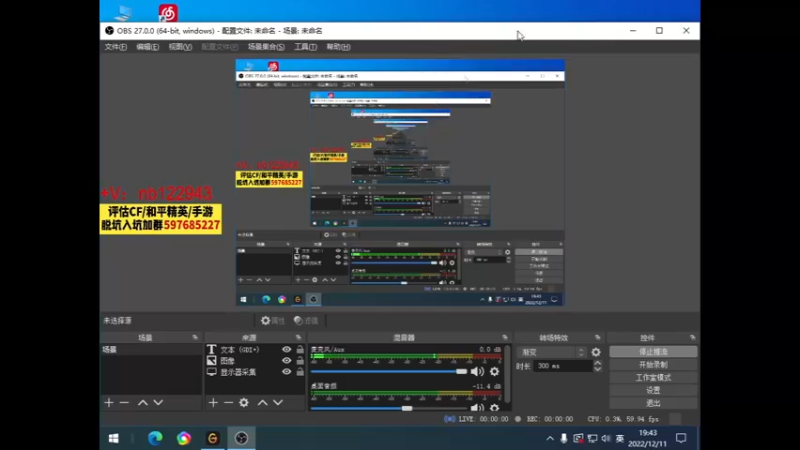The image size is (800, 450).
Task: Click the 停止推流 button
Action: 653,352
